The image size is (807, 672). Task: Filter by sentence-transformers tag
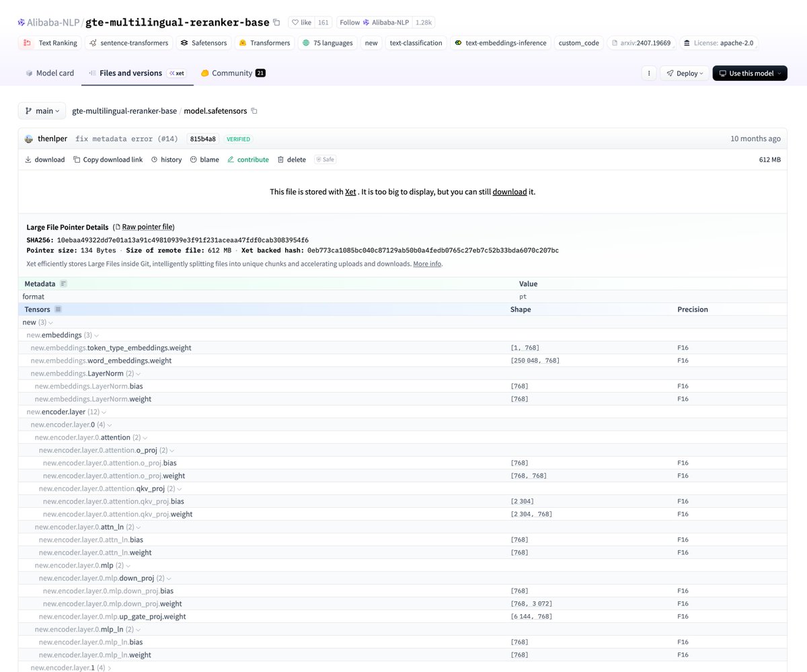click(128, 43)
